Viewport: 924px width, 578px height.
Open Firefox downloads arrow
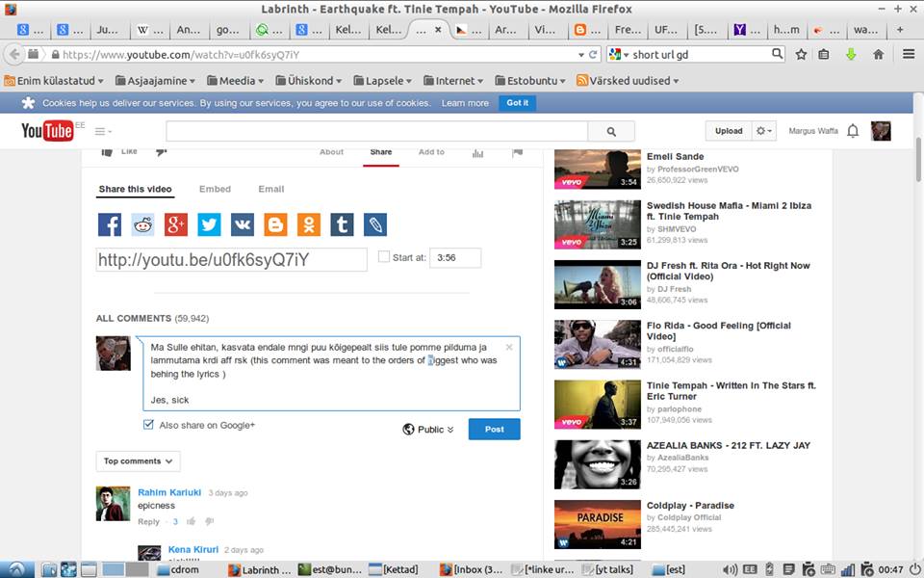[x=850, y=54]
